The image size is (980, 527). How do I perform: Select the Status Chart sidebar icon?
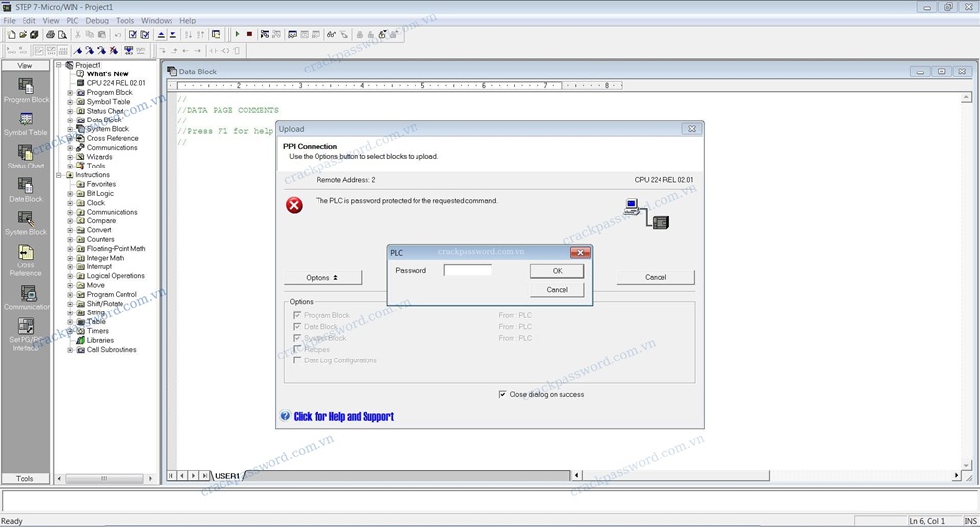pos(25,156)
